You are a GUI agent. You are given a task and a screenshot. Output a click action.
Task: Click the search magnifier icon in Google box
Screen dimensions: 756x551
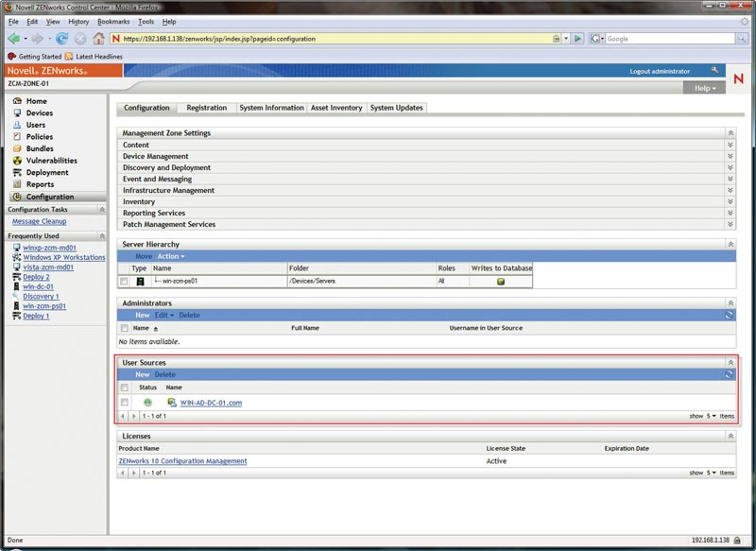[741, 39]
